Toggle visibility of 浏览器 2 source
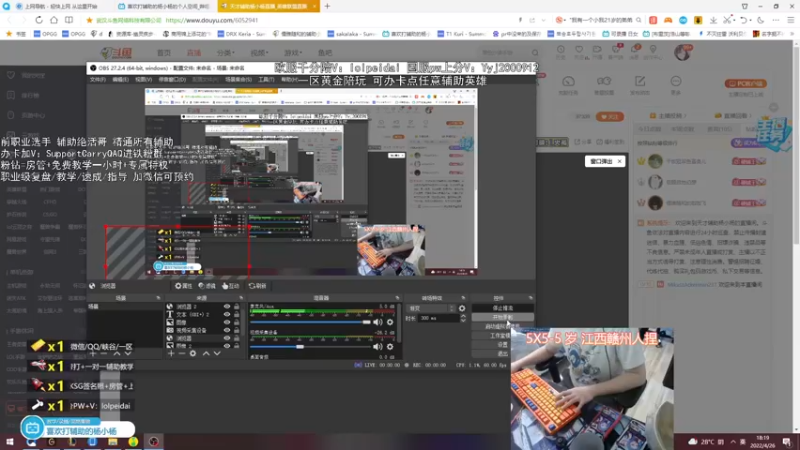This screenshot has width=800, height=450. click(x=227, y=307)
